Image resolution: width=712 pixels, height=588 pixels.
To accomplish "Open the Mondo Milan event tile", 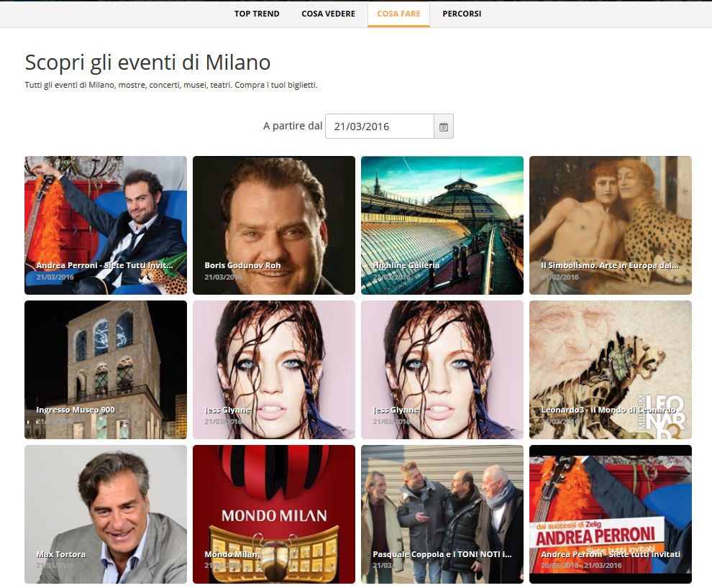I will point(274,514).
